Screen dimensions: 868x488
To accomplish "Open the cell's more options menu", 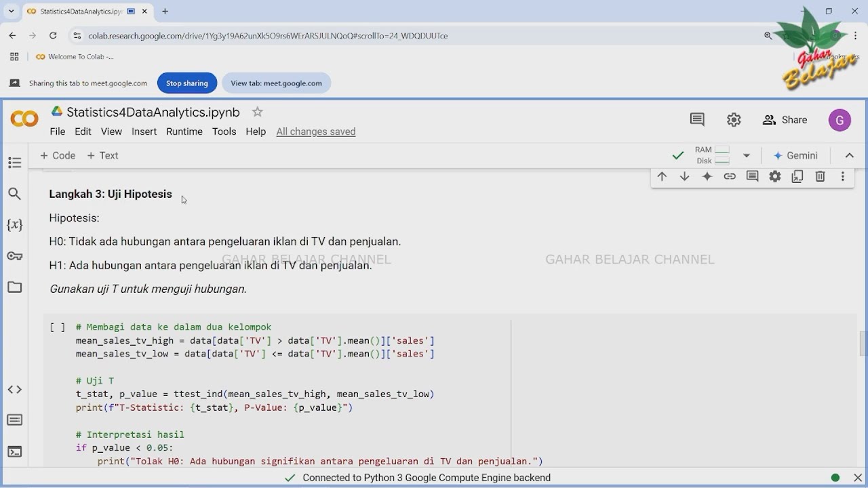I will [843, 176].
